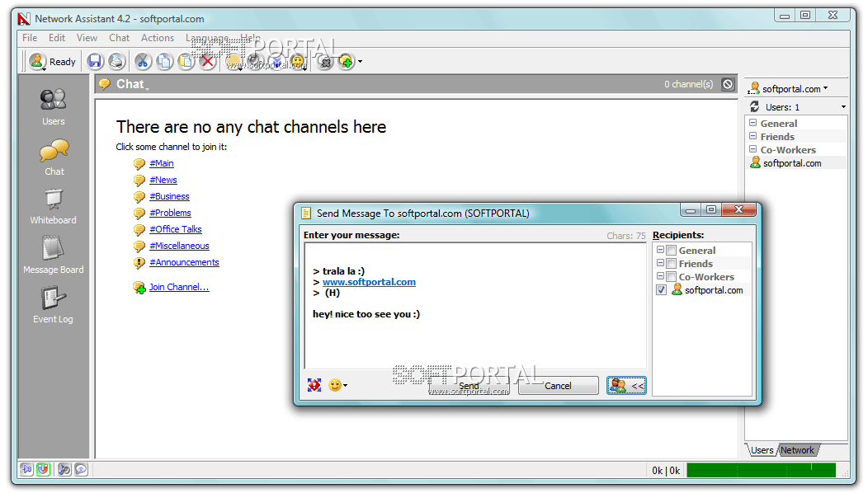This screenshot has height=493, width=868.
Task: Click the Send button
Action: pyautogui.click(x=469, y=386)
